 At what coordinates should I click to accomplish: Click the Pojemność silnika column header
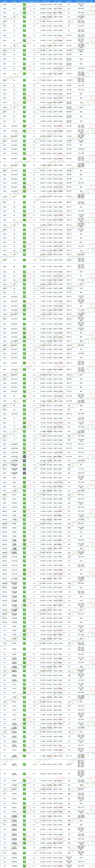click(x=34, y=1)
